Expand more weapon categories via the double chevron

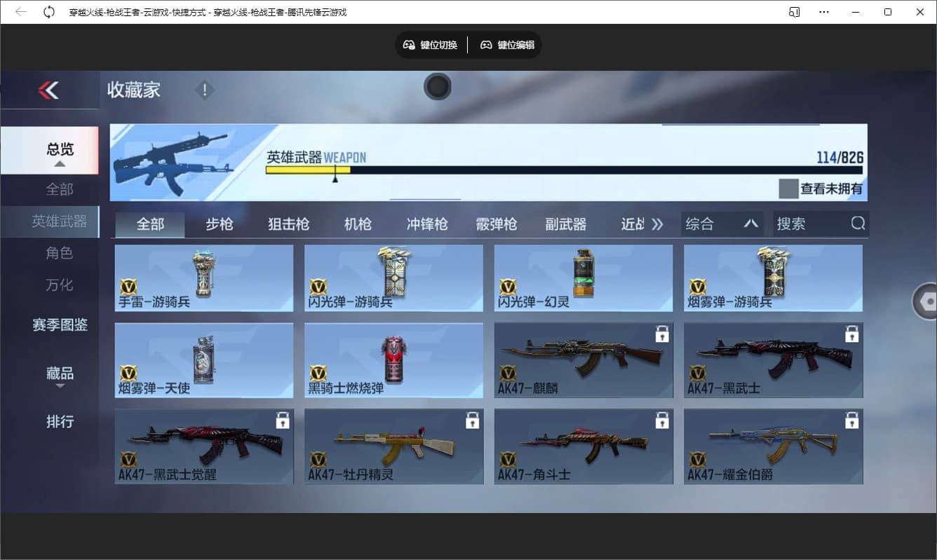click(658, 223)
